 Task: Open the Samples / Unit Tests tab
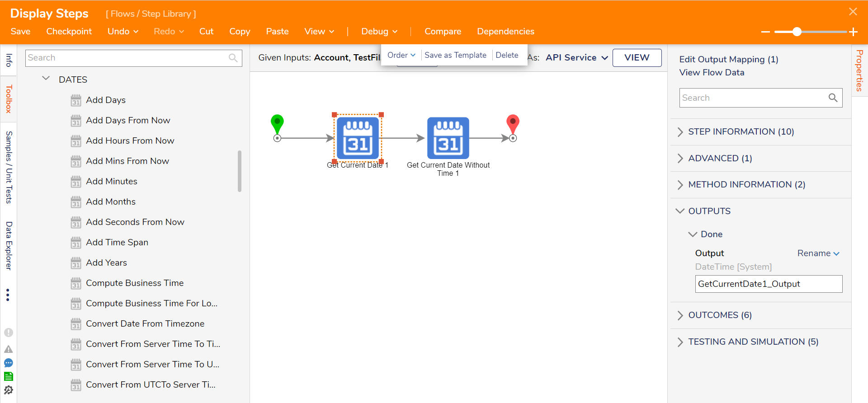[x=9, y=167]
